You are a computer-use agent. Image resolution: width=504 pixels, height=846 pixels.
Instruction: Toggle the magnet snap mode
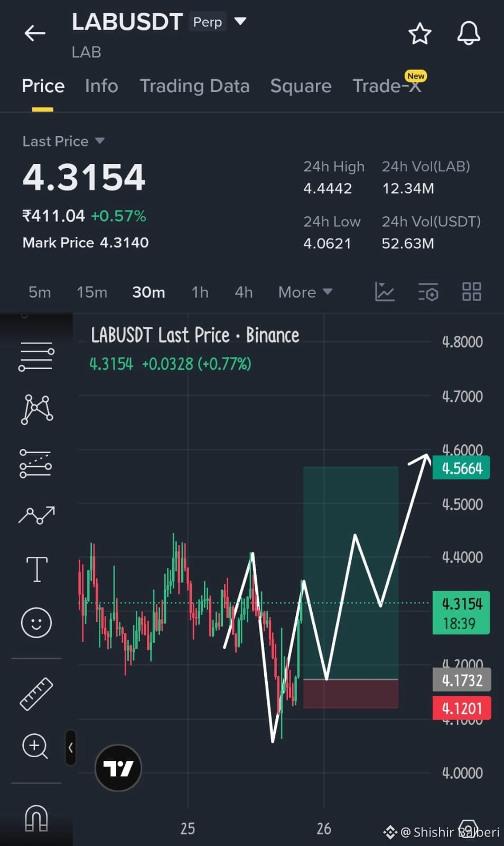tap(36, 818)
